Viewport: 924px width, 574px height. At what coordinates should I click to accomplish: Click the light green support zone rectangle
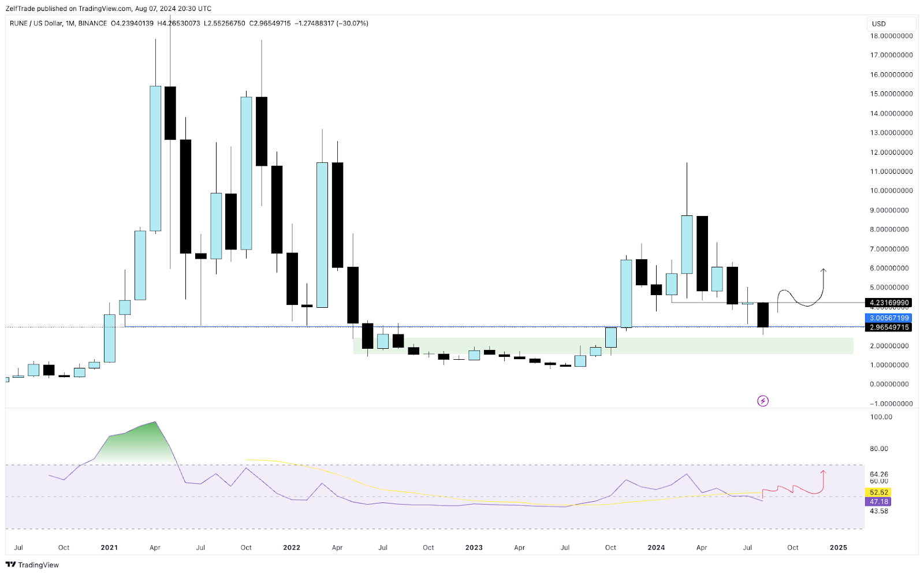coord(722,346)
